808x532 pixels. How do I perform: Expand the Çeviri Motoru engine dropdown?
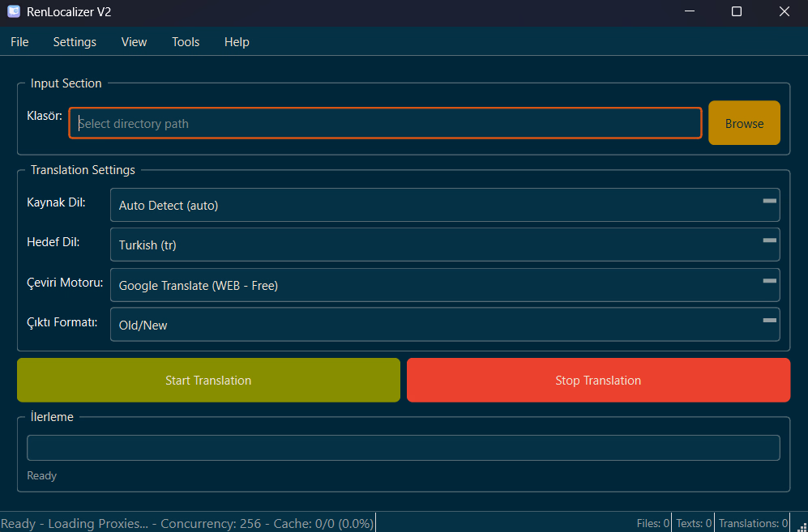[x=444, y=285]
